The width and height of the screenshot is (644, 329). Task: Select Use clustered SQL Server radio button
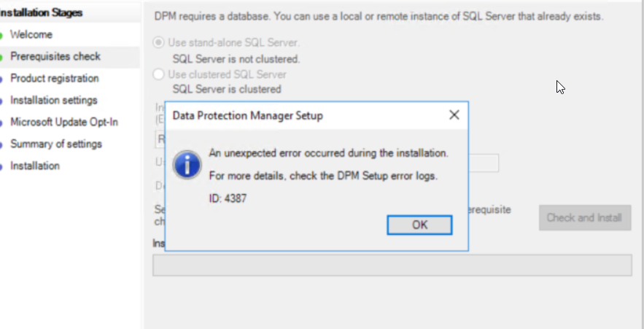pyautogui.click(x=158, y=74)
